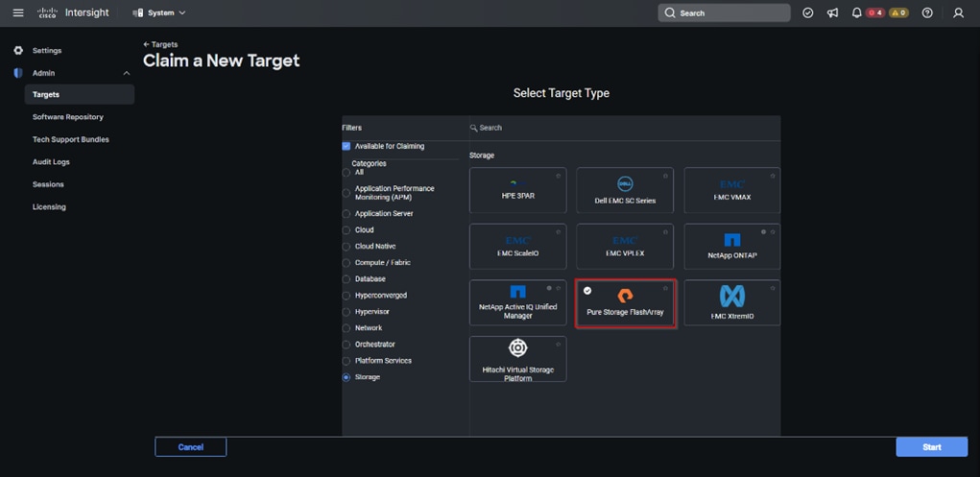The height and width of the screenshot is (477, 980).
Task: Open the user profile icon
Action: [958, 13]
